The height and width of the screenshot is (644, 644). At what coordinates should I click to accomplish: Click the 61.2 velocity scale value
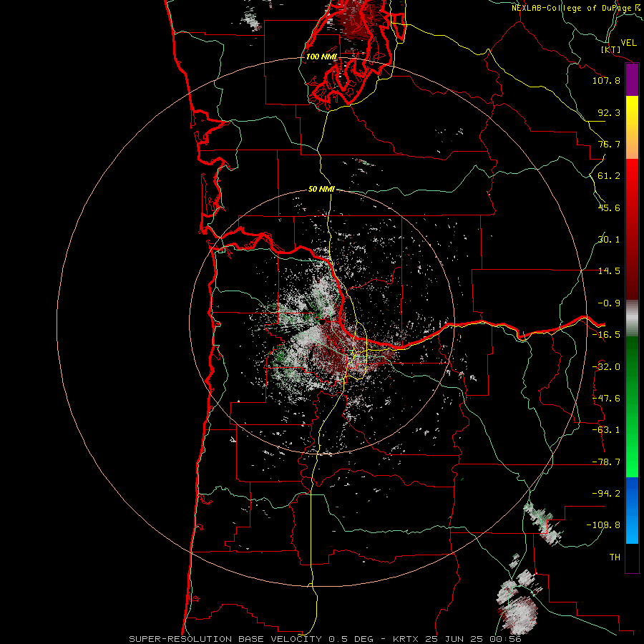click(x=609, y=176)
